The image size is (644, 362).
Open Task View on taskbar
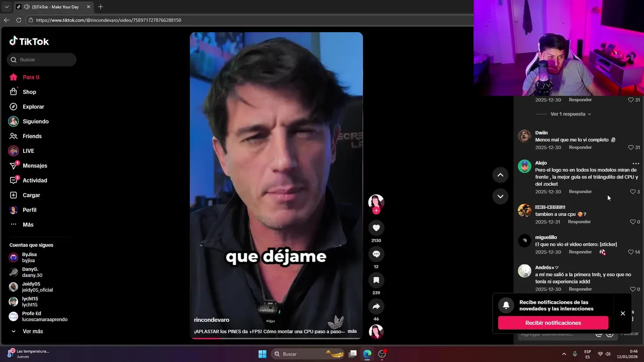[x=353, y=354]
